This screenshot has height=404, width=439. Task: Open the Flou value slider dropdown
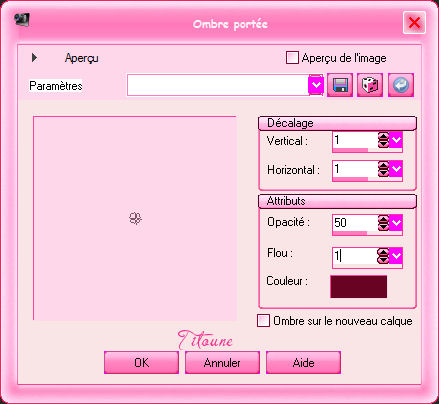pyautogui.click(x=396, y=256)
